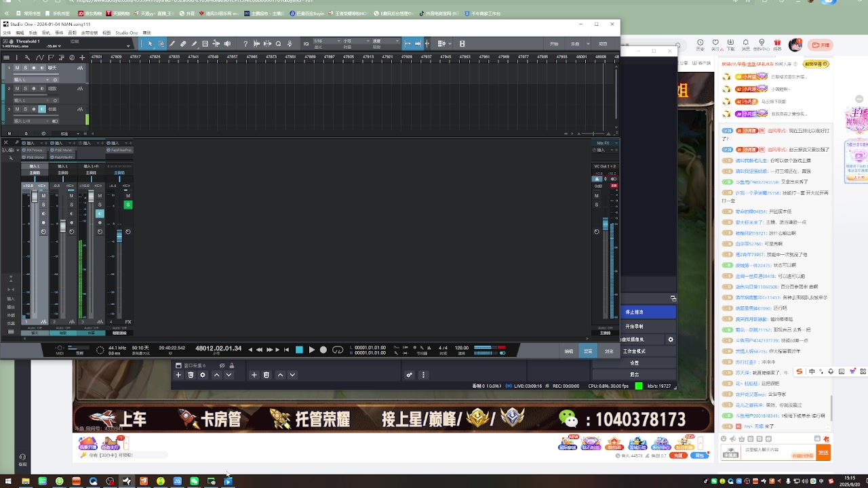Open the 乐曲 menu in menu bar
This screenshot has width=868, height=488.
tap(33, 33)
